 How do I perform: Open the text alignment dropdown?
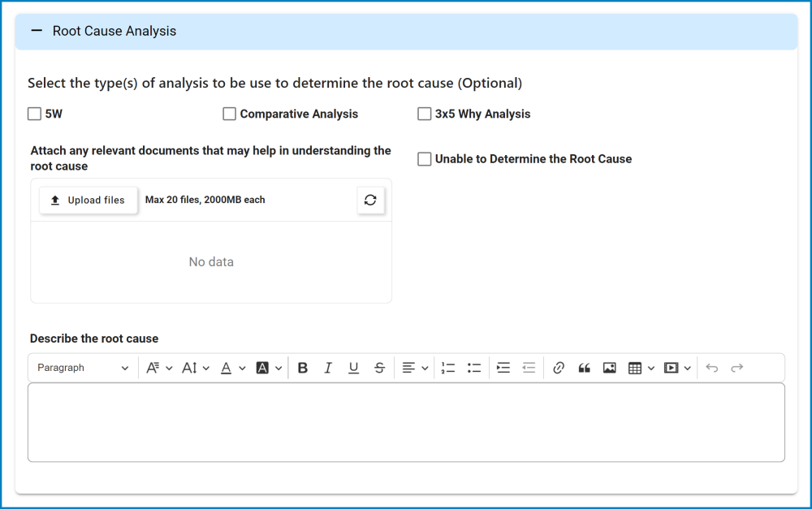pos(414,367)
